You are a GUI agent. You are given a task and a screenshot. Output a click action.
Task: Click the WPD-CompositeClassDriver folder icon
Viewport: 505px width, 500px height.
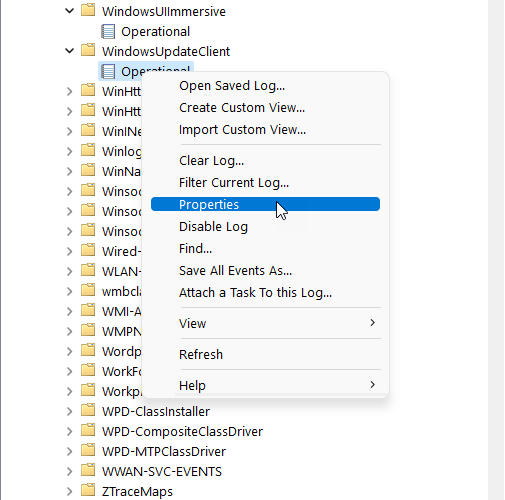click(88, 430)
